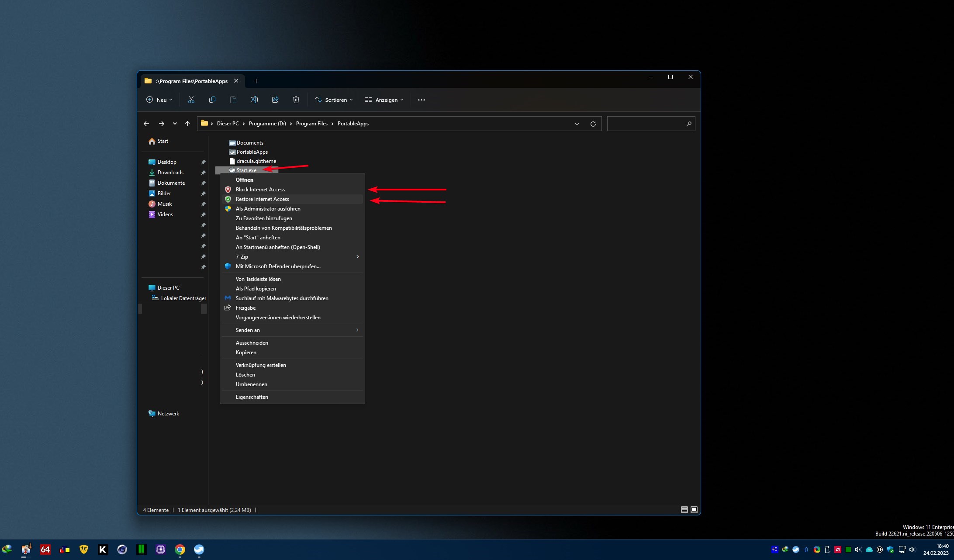Navigate up one folder with the up arrow

pos(187,124)
